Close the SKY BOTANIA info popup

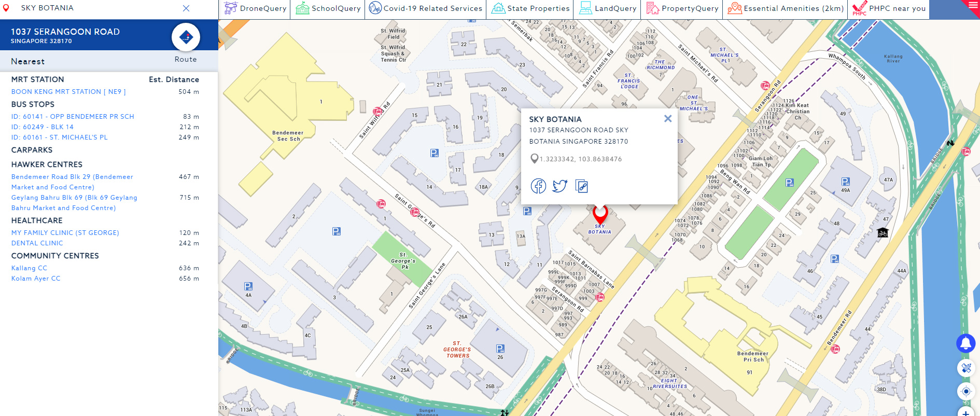[x=668, y=119]
